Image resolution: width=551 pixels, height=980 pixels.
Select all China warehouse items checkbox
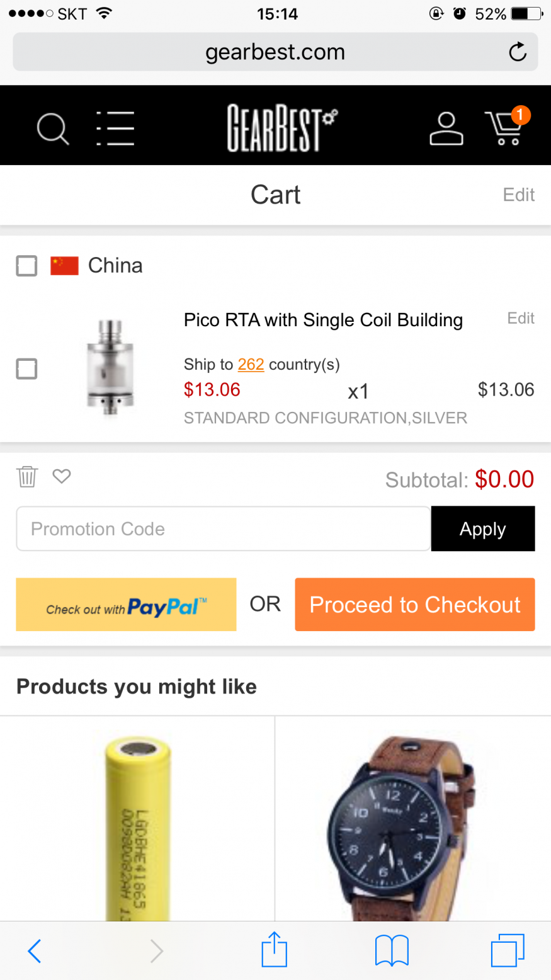coord(26,266)
